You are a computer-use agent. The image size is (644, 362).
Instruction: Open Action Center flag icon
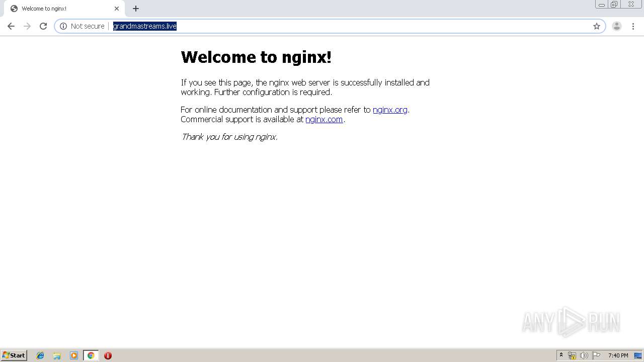pyautogui.click(x=596, y=355)
